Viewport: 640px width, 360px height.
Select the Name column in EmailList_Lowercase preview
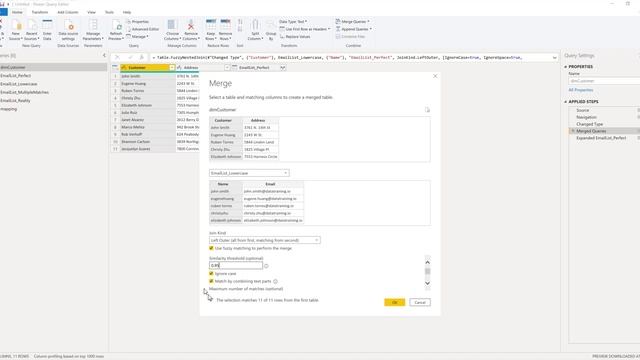223,184
